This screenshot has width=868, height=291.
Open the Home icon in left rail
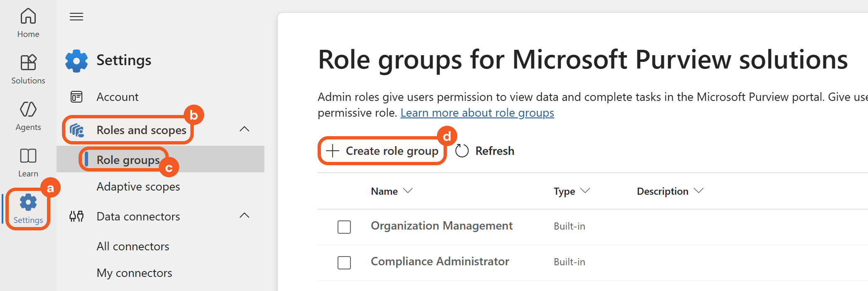coord(28,17)
